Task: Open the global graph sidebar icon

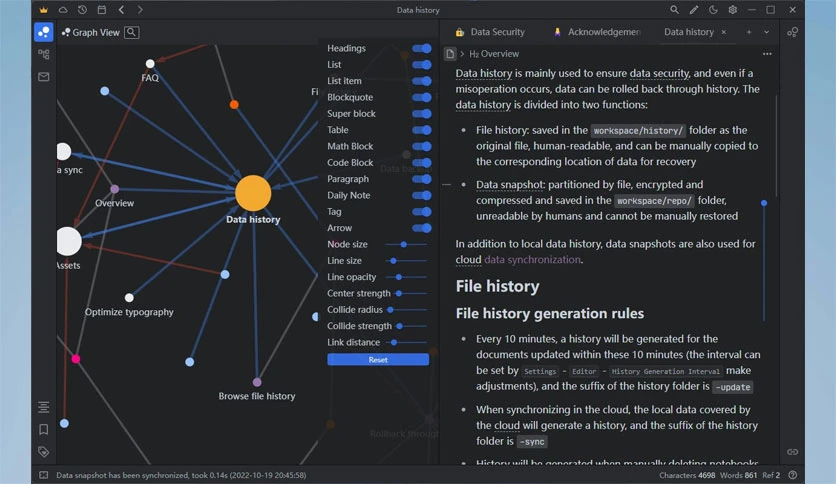Action: 44,54
